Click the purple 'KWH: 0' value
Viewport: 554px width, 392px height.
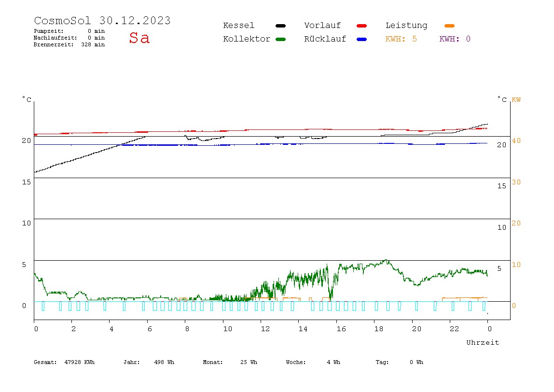455,39
